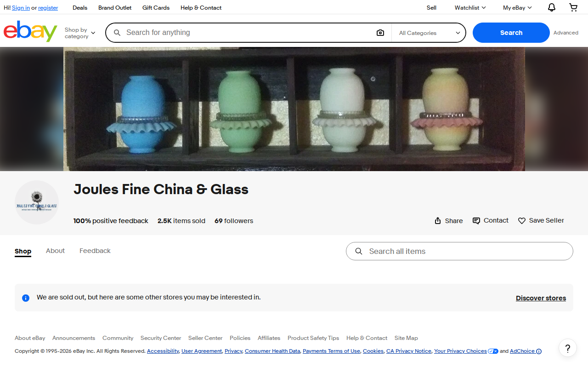Open Brand Outlet in top navigation
The width and height of the screenshot is (588, 368).
click(x=115, y=8)
